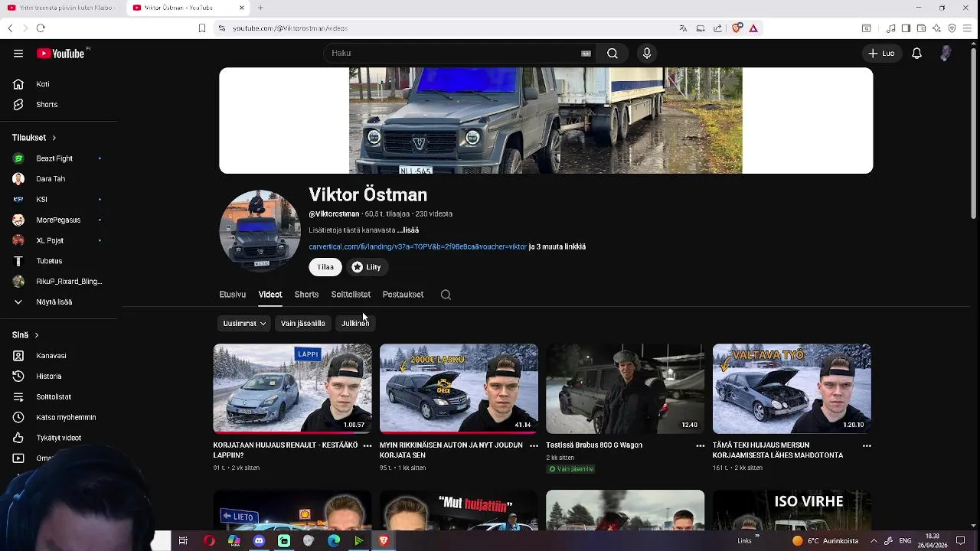Join the channel with Liity button
The width and height of the screenshot is (980, 551).
tap(366, 267)
